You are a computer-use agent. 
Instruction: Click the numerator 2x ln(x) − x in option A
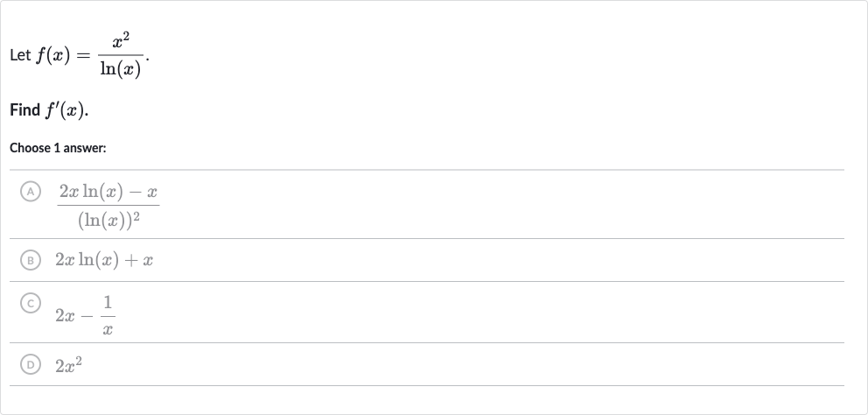click(108, 193)
